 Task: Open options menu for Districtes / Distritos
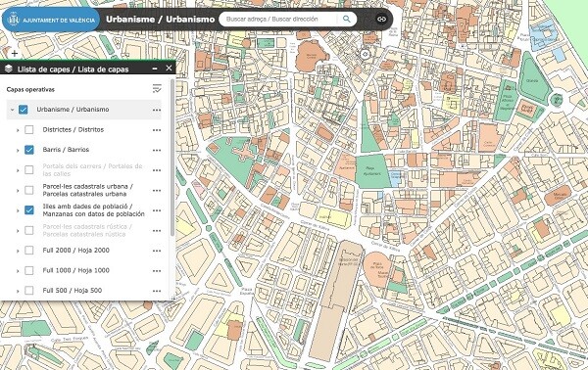(157, 130)
